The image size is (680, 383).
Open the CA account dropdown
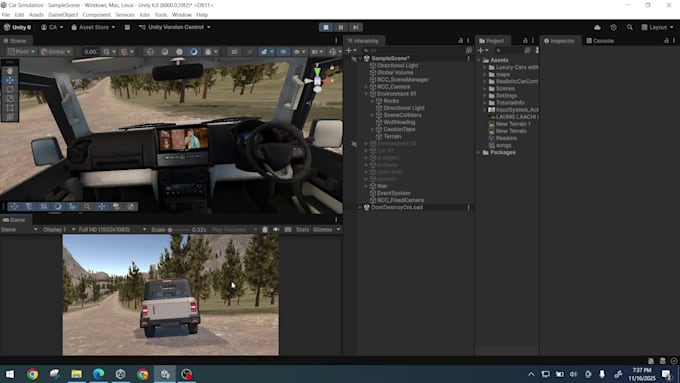tap(52, 27)
